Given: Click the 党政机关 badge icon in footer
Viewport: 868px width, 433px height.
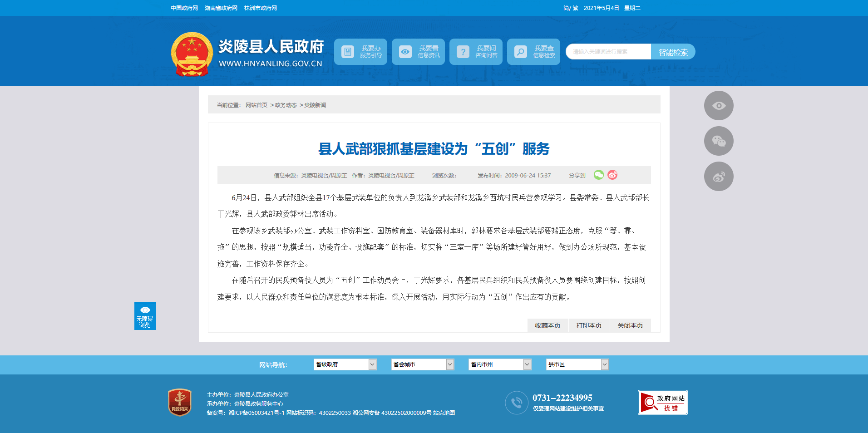Looking at the screenshot, I should coord(180,402).
